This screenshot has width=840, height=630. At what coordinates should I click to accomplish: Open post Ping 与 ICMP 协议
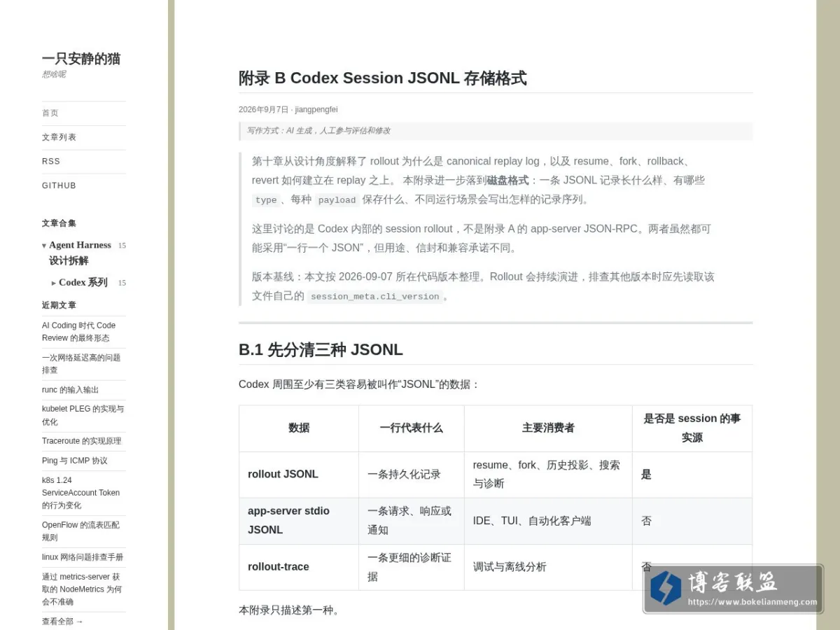click(75, 461)
